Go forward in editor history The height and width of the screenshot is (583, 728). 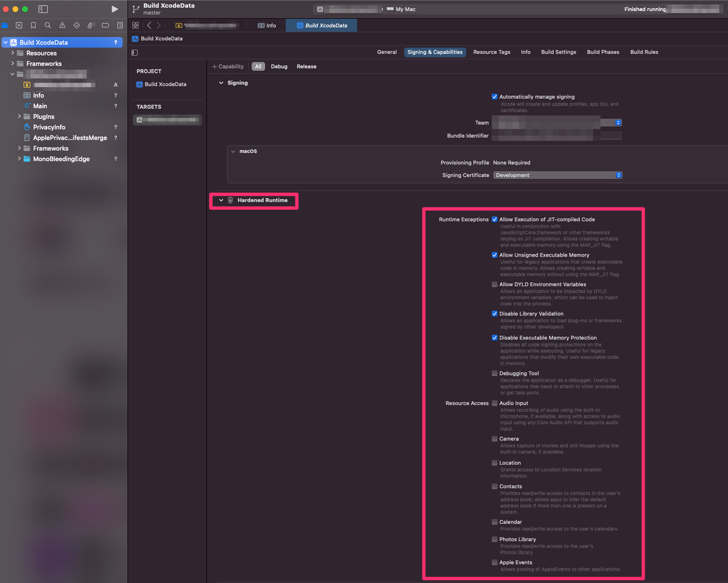(158, 25)
